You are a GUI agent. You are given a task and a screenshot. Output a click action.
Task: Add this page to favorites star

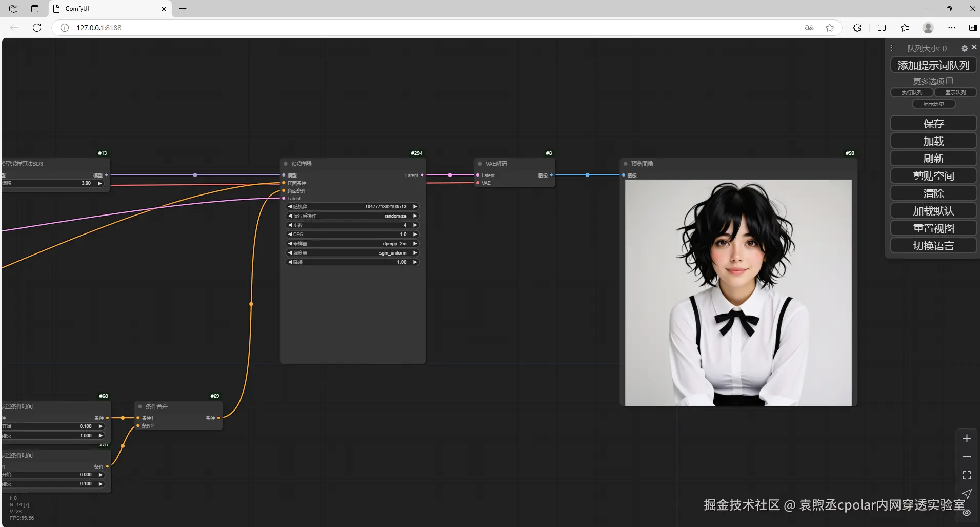point(830,28)
